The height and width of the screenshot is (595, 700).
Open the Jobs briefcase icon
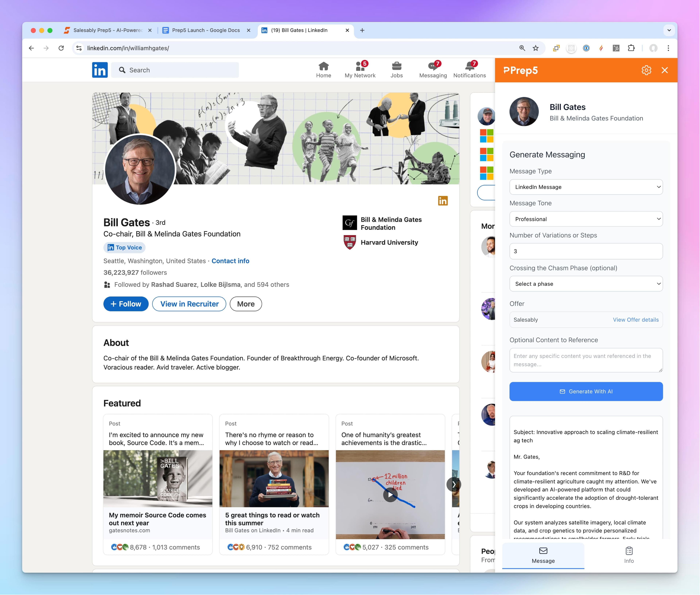pyautogui.click(x=396, y=66)
